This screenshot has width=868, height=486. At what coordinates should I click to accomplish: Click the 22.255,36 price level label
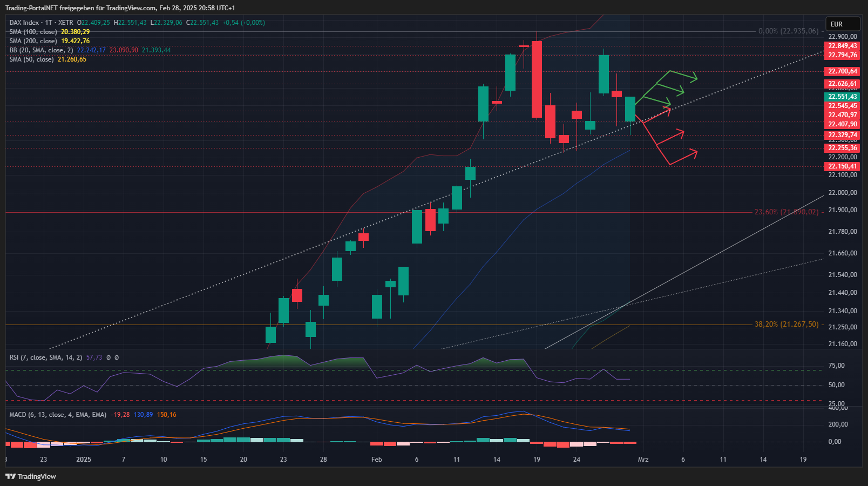coord(842,148)
